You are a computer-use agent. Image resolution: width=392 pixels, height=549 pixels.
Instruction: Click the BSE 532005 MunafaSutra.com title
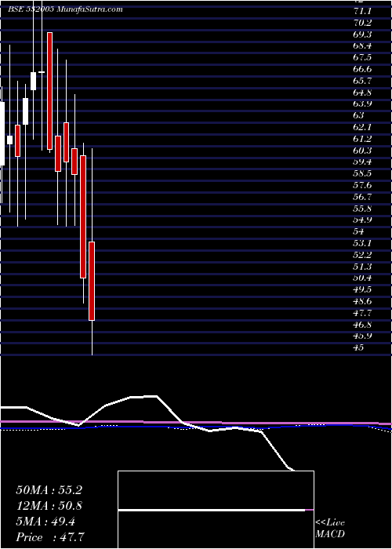coord(65,9)
